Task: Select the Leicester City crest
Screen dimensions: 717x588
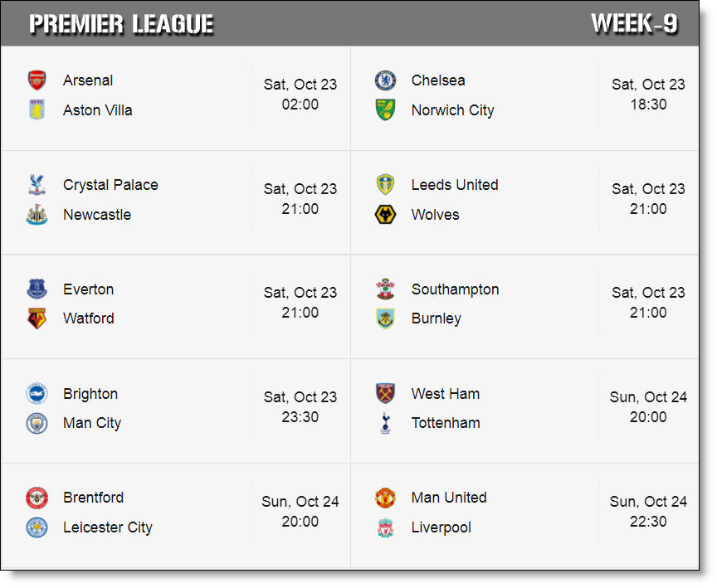Action: click(x=37, y=527)
